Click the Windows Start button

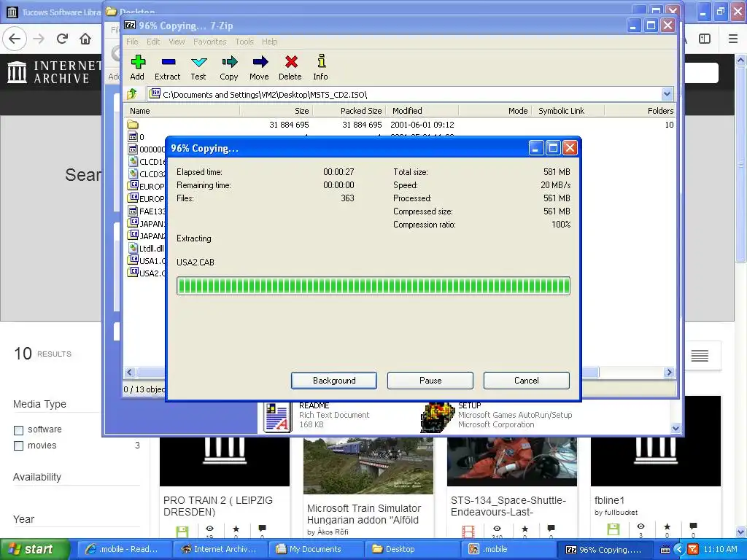click(x=34, y=549)
